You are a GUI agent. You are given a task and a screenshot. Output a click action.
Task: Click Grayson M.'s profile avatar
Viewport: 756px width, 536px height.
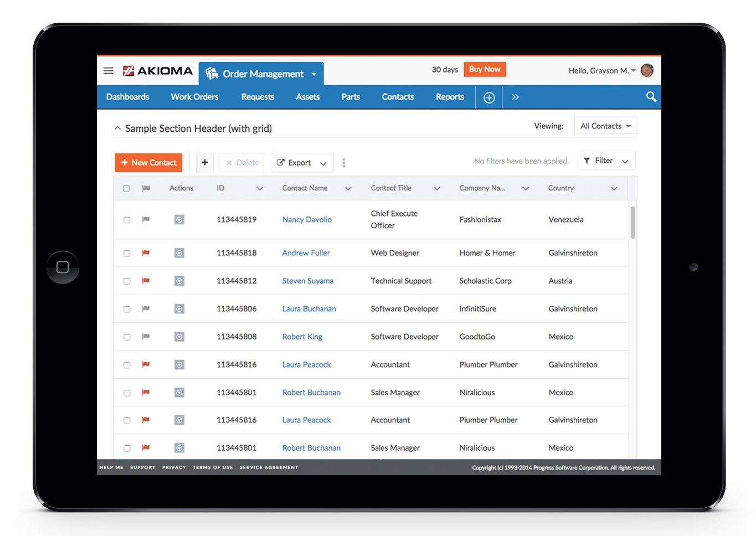click(647, 70)
